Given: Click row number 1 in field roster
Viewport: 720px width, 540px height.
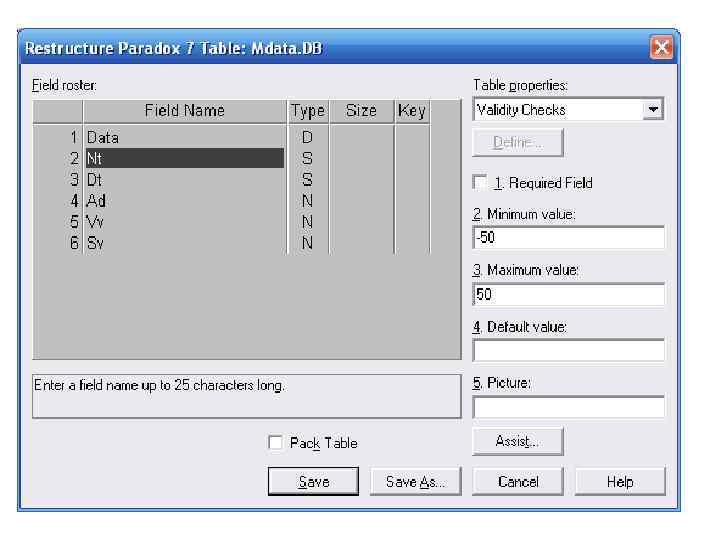Looking at the screenshot, I should click(x=58, y=137).
